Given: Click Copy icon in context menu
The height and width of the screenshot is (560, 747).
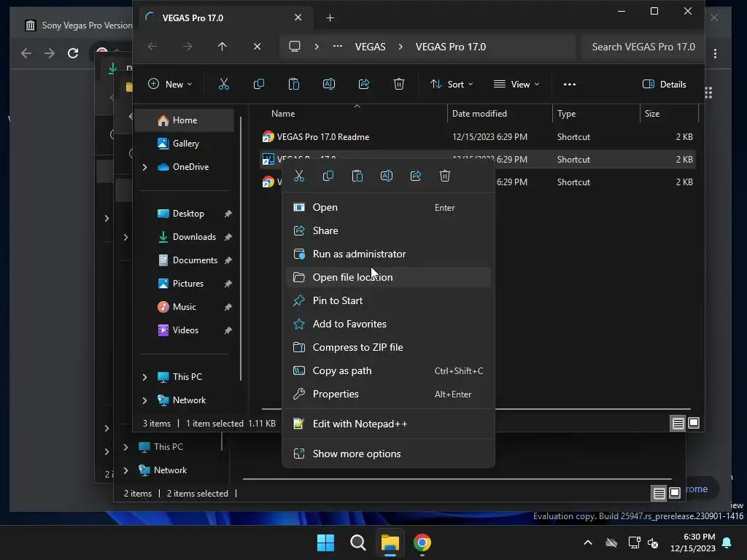Looking at the screenshot, I should 328,176.
